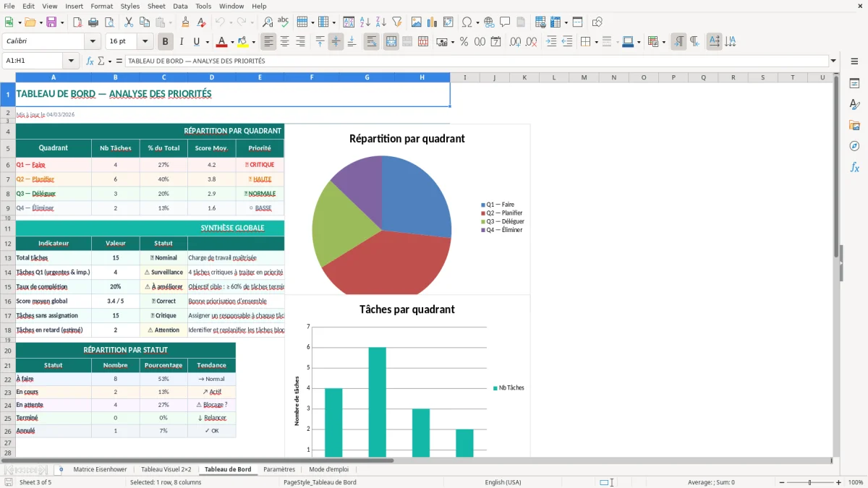
Task: Open Print Preview from the toolbar
Action: point(109,22)
